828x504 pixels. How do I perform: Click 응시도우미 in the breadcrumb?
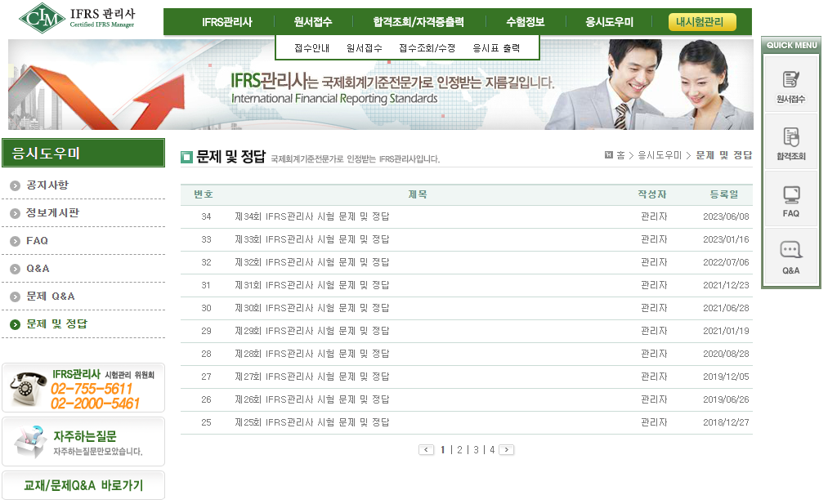(660, 155)
